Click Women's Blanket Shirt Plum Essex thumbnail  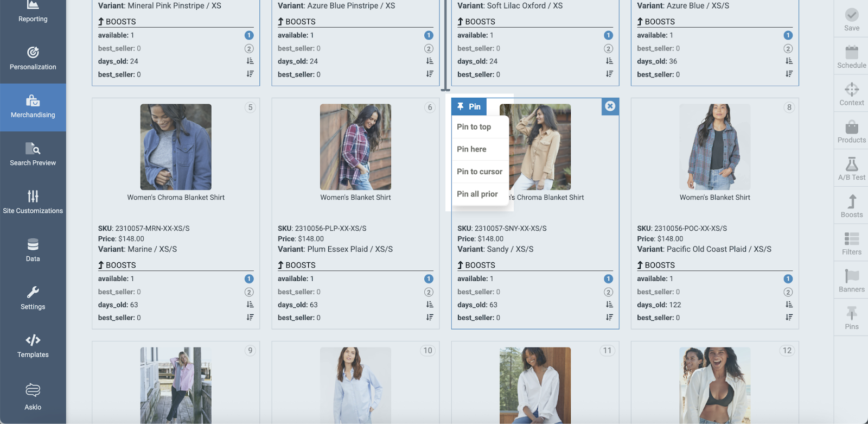click(x=355, y=147)
